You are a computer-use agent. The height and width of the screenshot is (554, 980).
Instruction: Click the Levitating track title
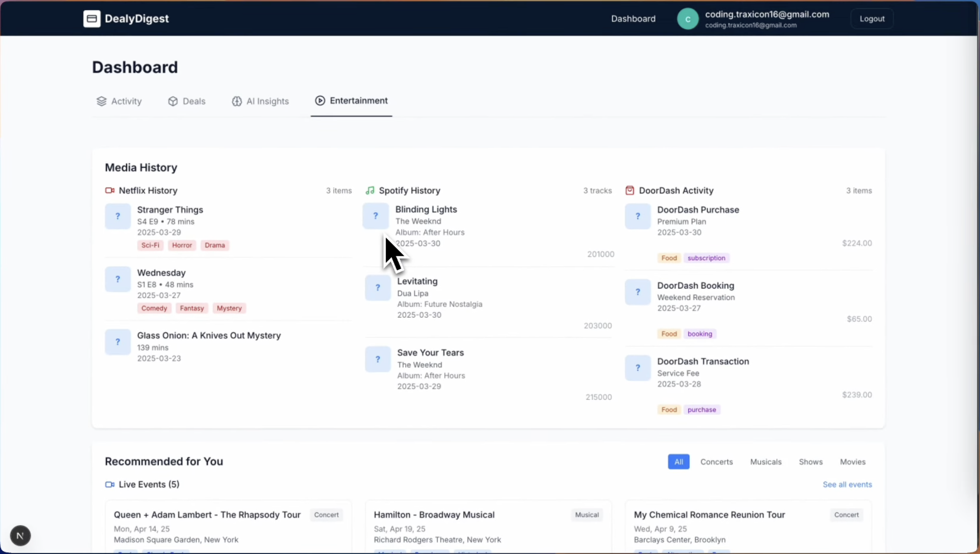(417, 281)
